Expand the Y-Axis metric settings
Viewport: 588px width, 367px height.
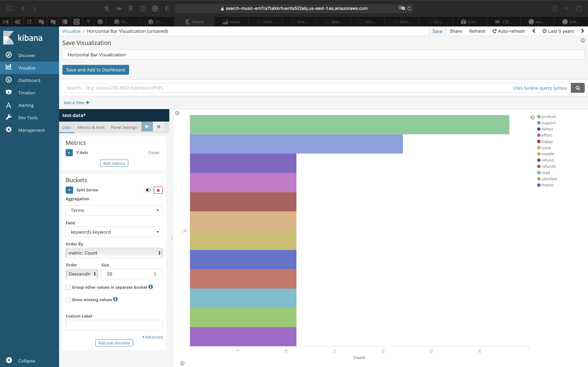(69, 153)
